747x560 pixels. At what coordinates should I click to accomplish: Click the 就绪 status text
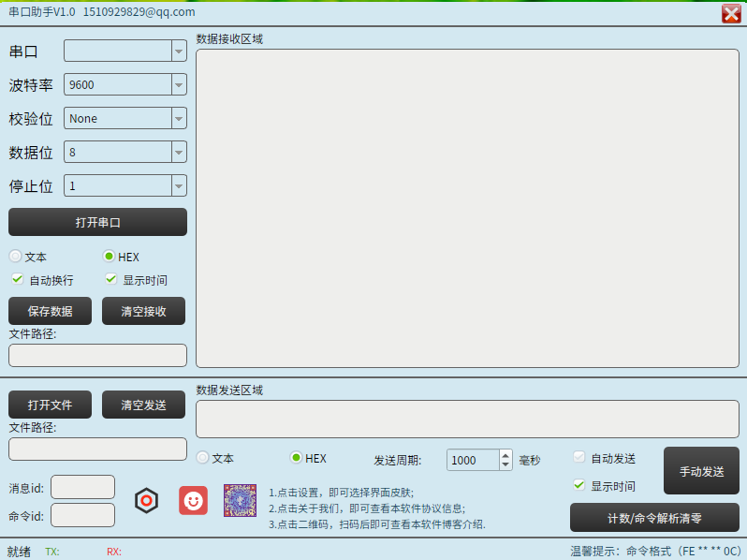[x=19, y=552]
